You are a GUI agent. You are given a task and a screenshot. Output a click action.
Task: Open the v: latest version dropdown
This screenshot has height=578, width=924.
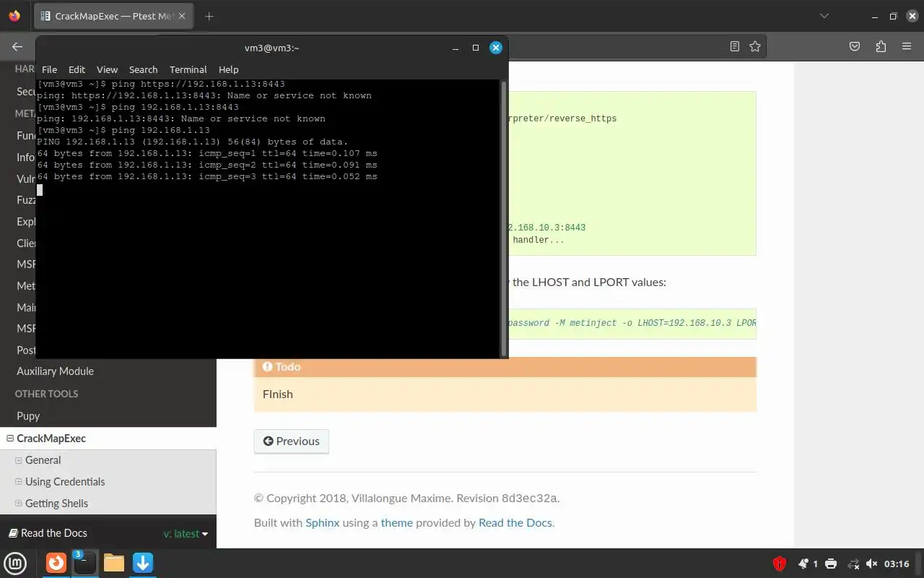tap(186, 533)
